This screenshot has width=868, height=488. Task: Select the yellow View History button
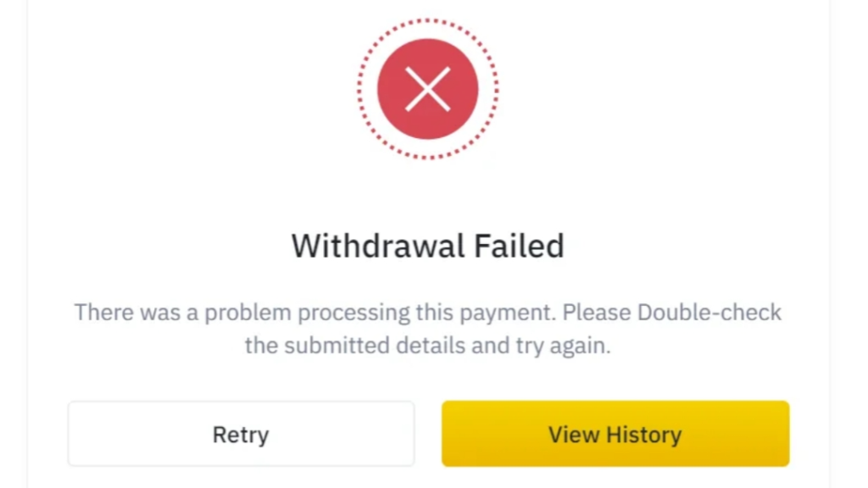(x=615, y=434)
